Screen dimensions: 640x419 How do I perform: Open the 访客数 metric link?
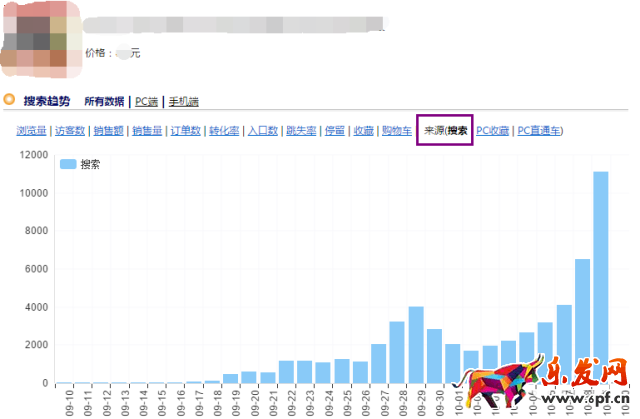(x=71, y=131)
